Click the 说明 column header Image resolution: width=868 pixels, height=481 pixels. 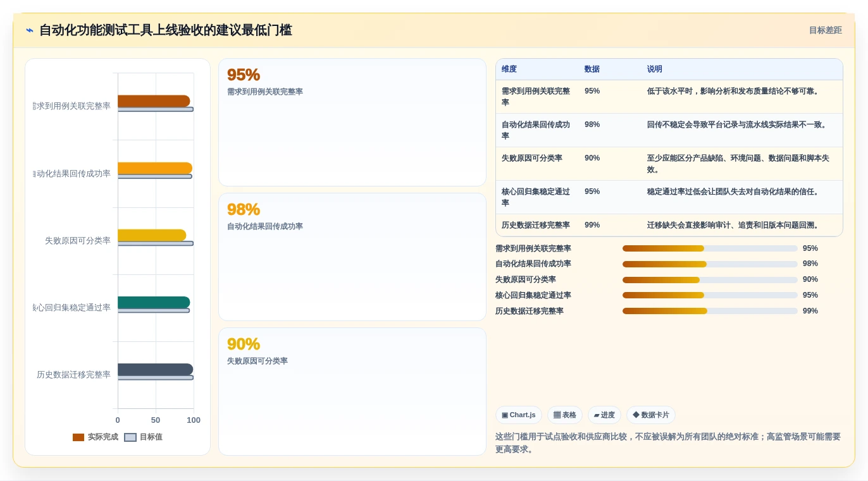pos(655,70)
